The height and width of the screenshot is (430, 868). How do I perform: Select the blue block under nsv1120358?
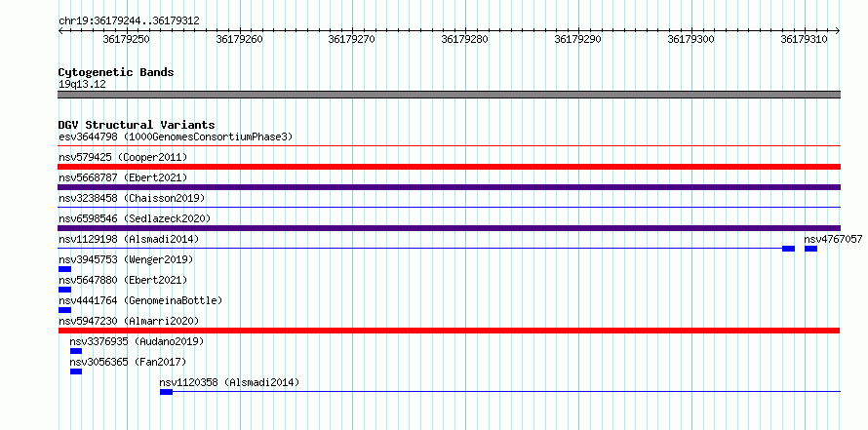[x=166, y=392]
